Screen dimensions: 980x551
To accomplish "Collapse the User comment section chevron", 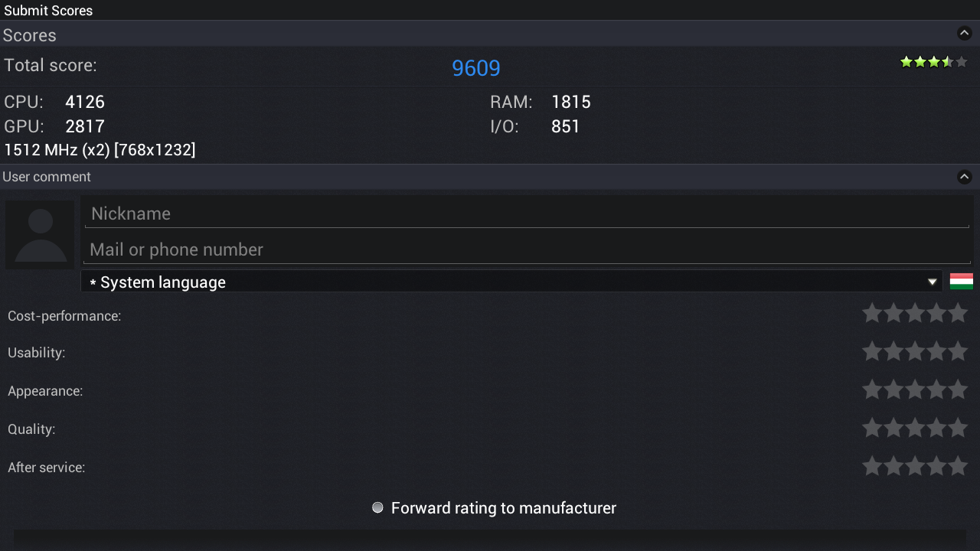I will pyautogui.click(x=964, y=177).
